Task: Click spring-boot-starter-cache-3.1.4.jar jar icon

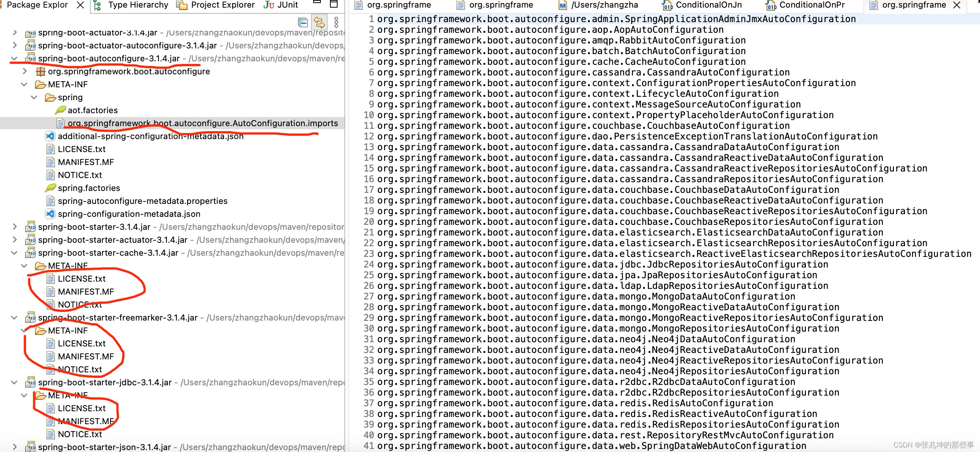Action: pos(30,253)
